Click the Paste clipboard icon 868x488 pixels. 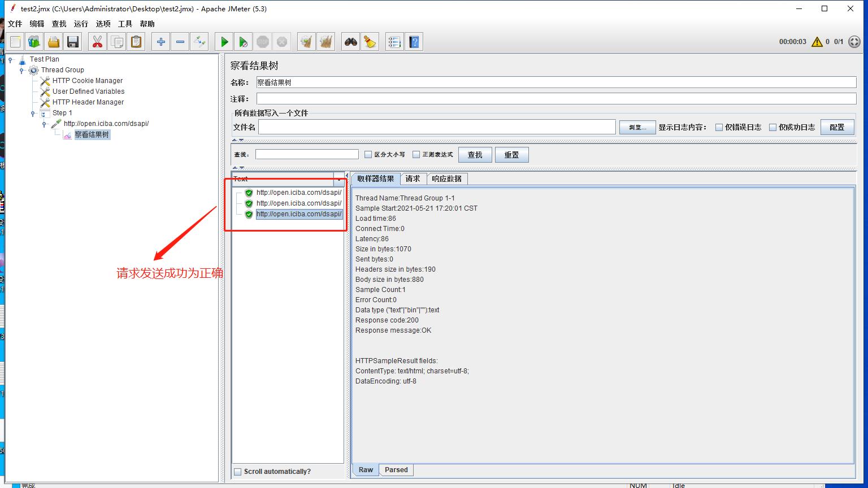pos(136,42)
